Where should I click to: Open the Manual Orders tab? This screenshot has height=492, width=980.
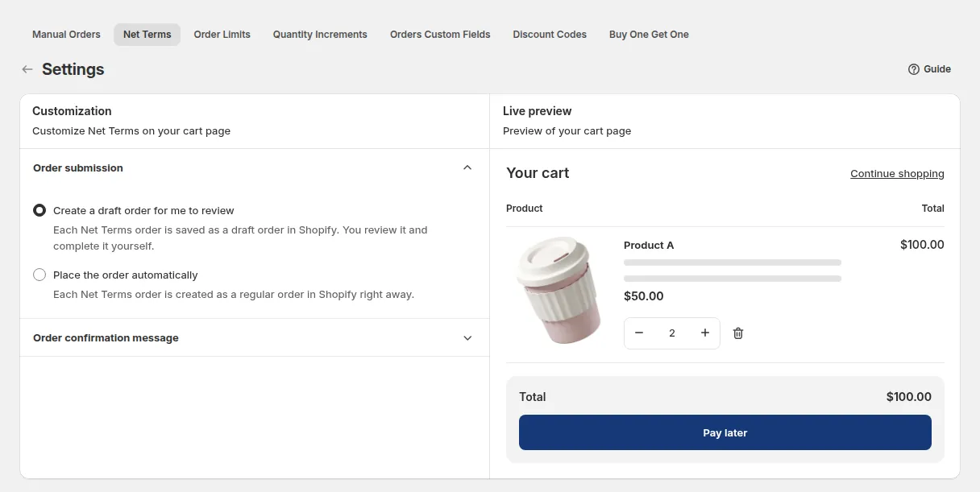(x=66, y=35)
